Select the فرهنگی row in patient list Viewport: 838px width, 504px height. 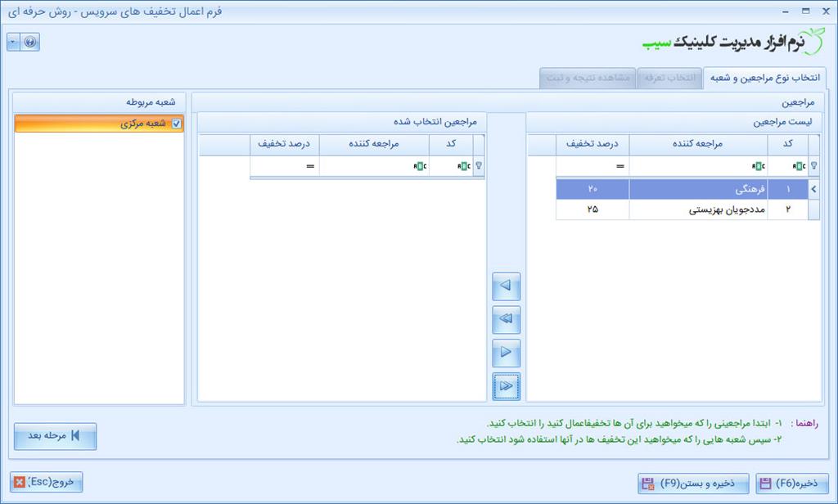(x=704, y=189)
